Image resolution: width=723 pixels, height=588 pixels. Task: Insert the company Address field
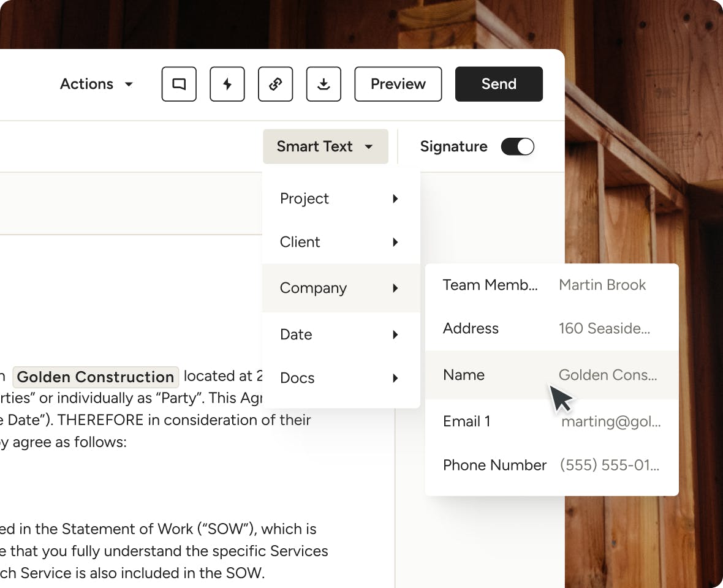click(551, 328)
